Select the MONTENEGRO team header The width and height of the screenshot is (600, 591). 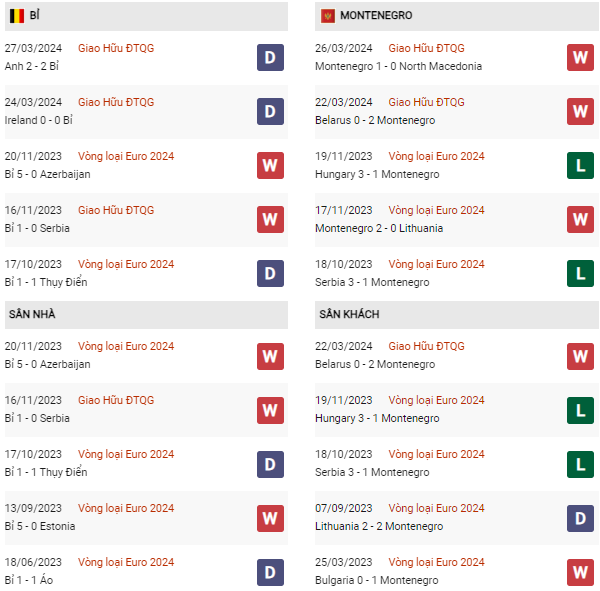[x=457, y=16]
